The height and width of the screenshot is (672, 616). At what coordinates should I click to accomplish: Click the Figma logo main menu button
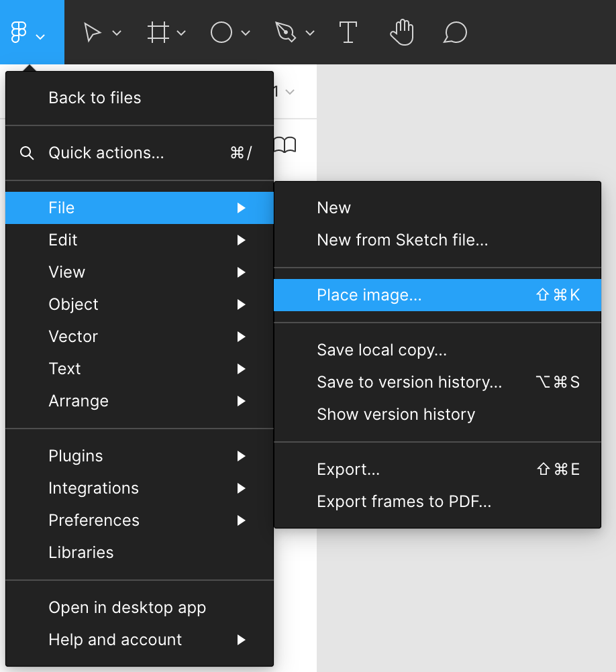20,32
